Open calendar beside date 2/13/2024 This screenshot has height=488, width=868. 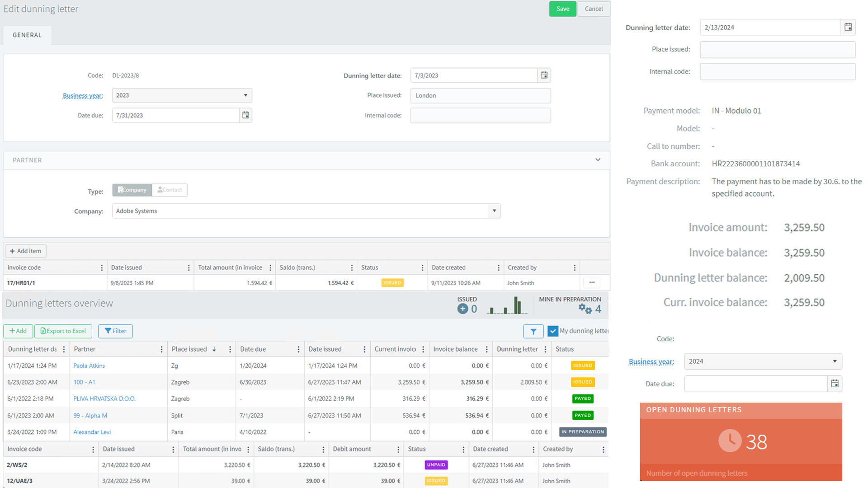point(848,27)
